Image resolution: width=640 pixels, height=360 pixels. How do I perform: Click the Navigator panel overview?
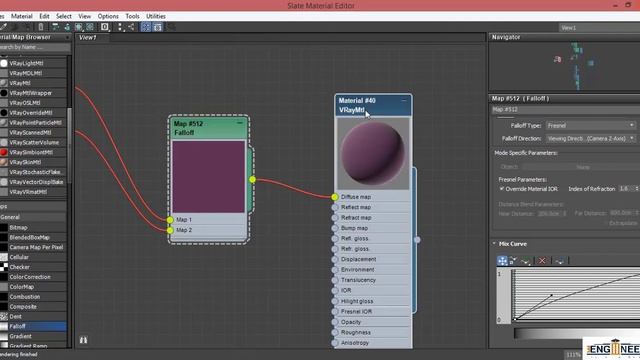[565, 67]
